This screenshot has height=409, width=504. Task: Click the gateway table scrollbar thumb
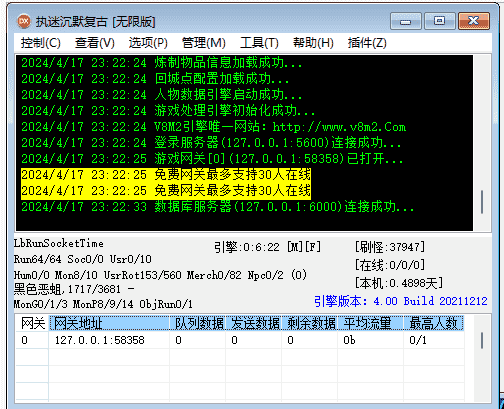[x=482, y=340]
